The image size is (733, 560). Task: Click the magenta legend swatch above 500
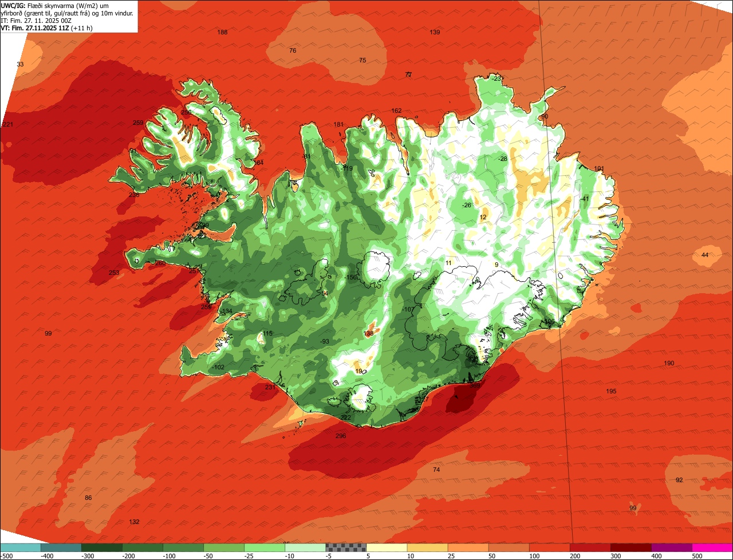click(x=712, y=547)
